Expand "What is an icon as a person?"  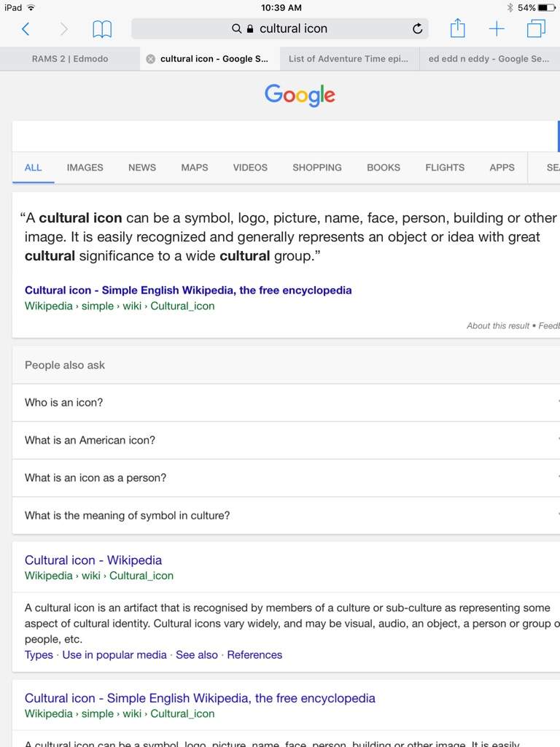(x=284, y=478)
